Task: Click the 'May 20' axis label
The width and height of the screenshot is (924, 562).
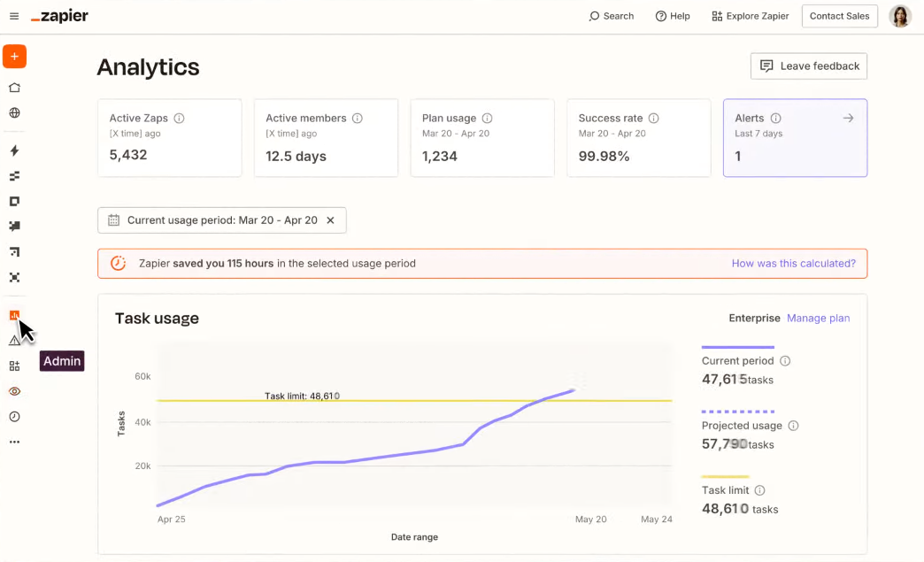Action: point(590,519)
